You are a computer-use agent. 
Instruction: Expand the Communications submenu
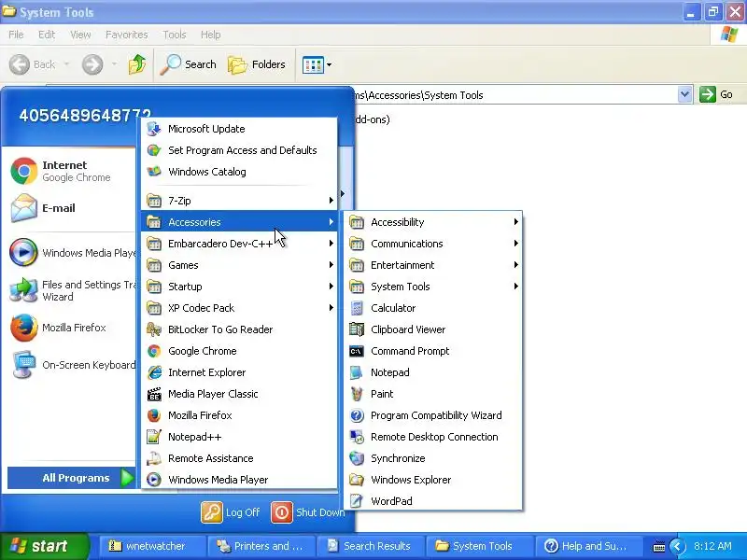[433, 244]
